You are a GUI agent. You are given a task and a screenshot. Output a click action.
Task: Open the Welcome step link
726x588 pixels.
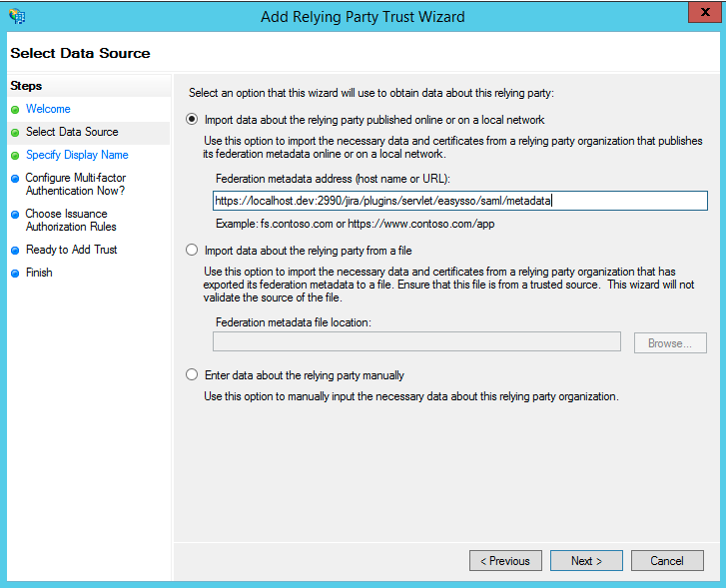click(x=48, y=109)
